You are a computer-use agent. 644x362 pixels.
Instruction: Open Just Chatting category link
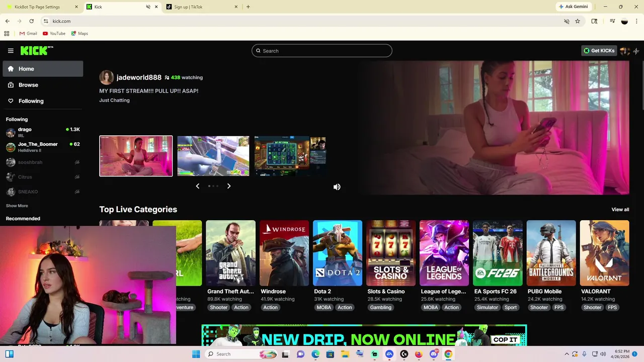point(114,100)
